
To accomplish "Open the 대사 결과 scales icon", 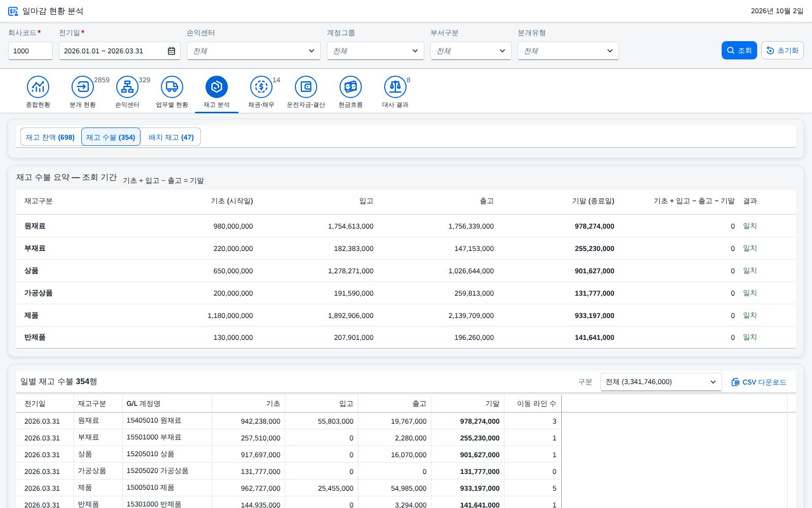I will (x=395, y=87).
